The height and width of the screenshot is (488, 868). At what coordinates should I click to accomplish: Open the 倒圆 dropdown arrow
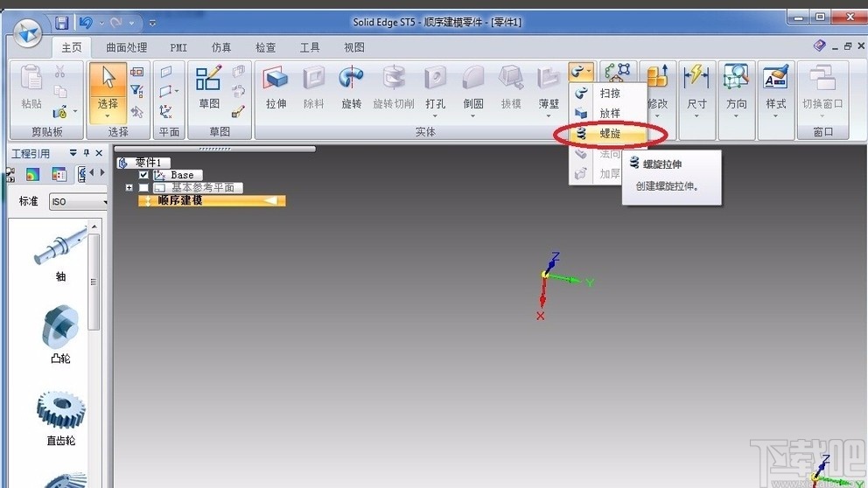tap(473, 116)
